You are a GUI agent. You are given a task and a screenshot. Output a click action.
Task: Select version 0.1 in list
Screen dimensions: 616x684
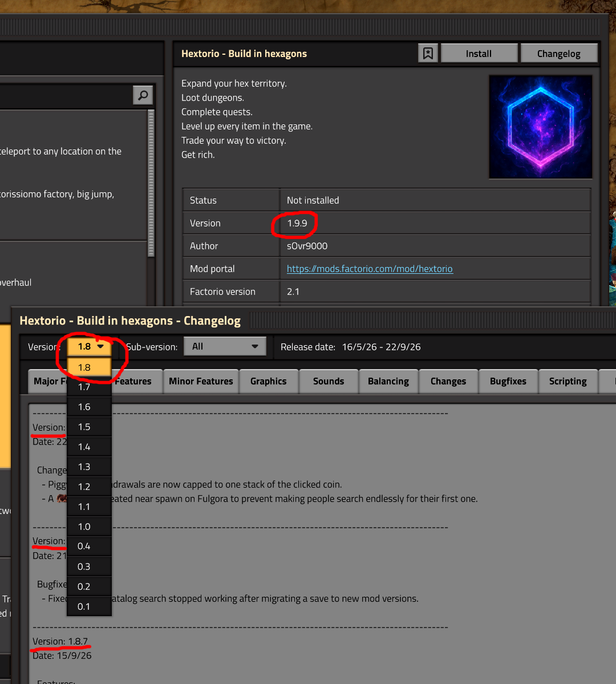[x=90, y=606]
